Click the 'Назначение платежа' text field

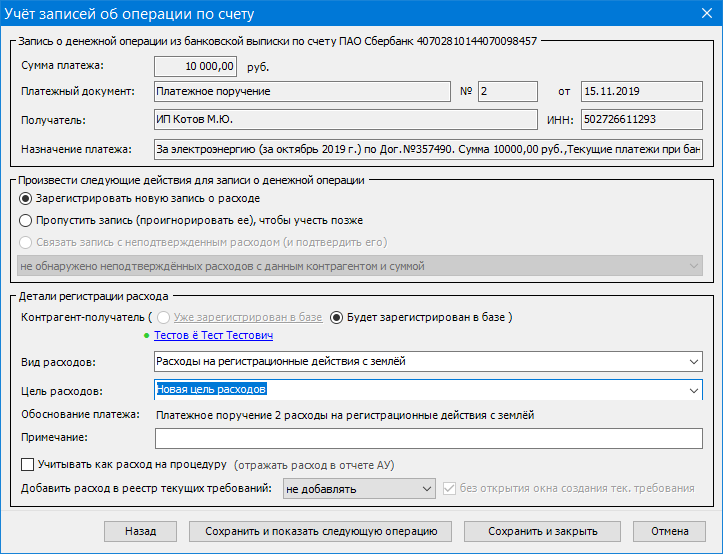coord(428,150)
